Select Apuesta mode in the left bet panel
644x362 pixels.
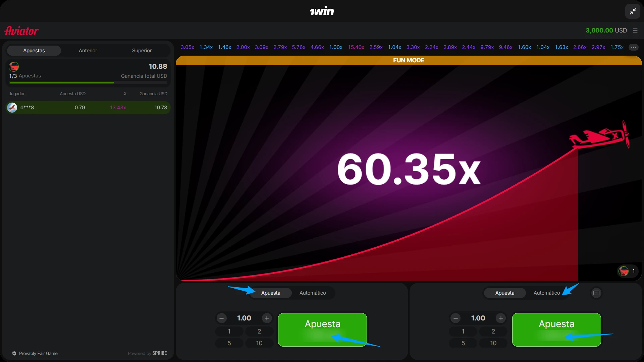coord(271,293)
